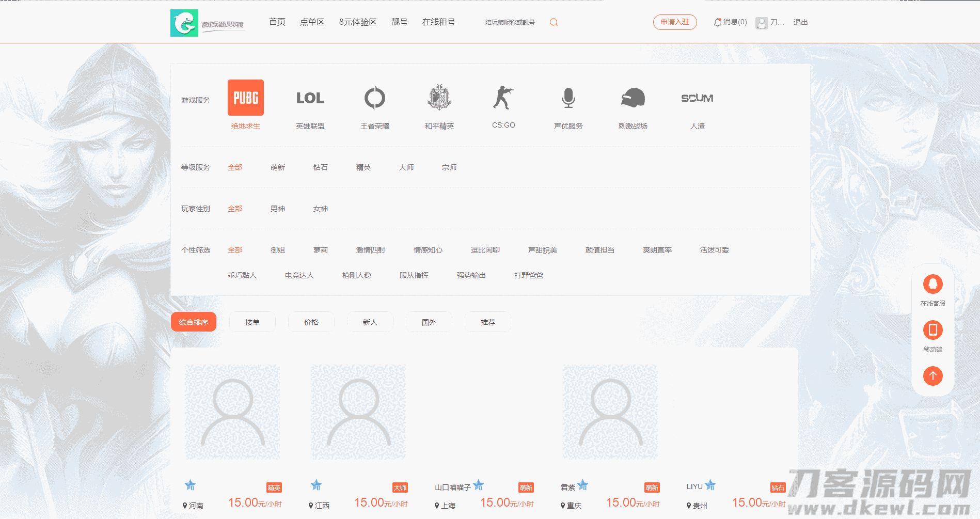Pick the CS:GO soldier icon

[x=504, y=98]
